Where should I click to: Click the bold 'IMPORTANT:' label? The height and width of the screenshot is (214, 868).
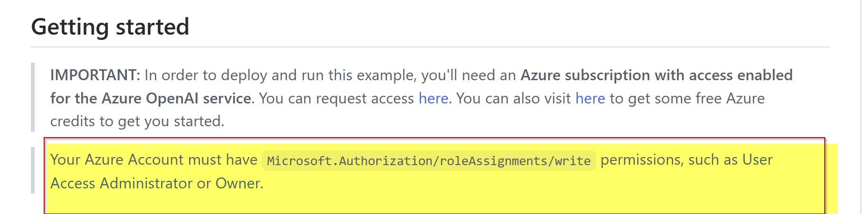95,75
